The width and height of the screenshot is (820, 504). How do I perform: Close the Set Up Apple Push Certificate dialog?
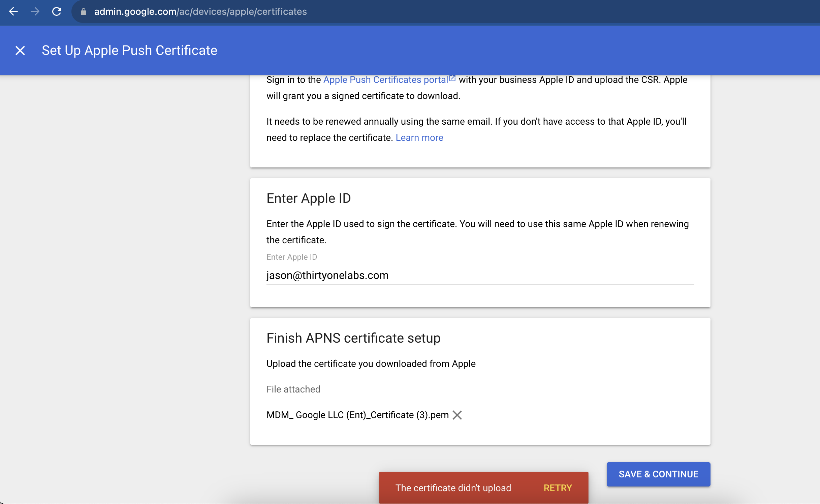pos(20,51)
